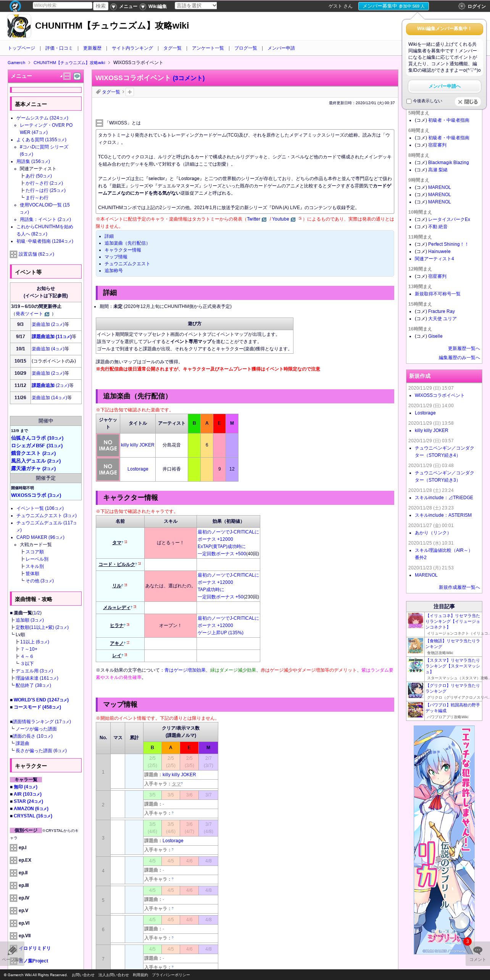Open the 食物語 article thumbnail

tap(416, 646)
